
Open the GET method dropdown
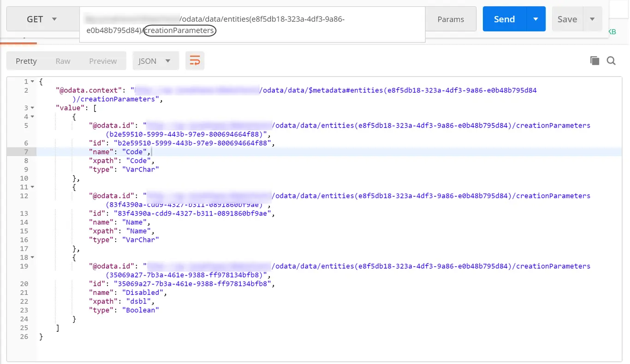pos(42,19)
